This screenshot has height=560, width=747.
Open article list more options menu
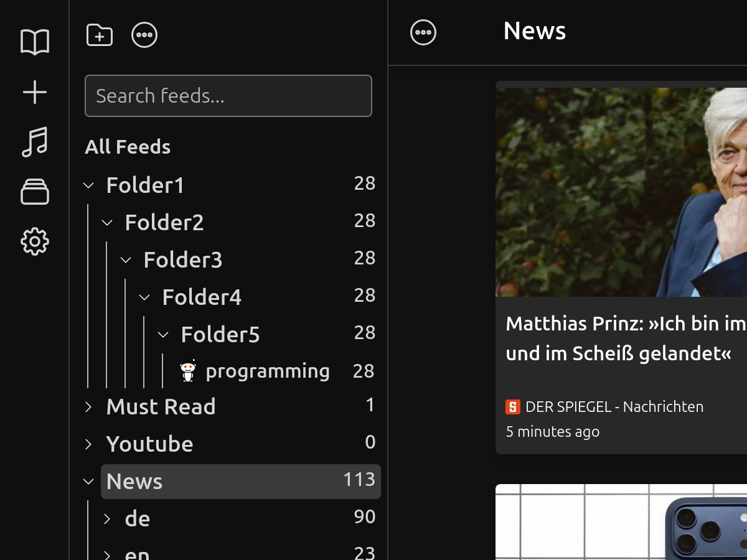click(x=423, y=32)
